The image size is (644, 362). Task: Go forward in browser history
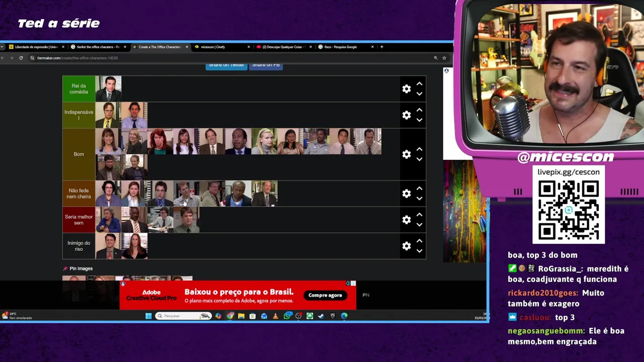click(12, 58)
